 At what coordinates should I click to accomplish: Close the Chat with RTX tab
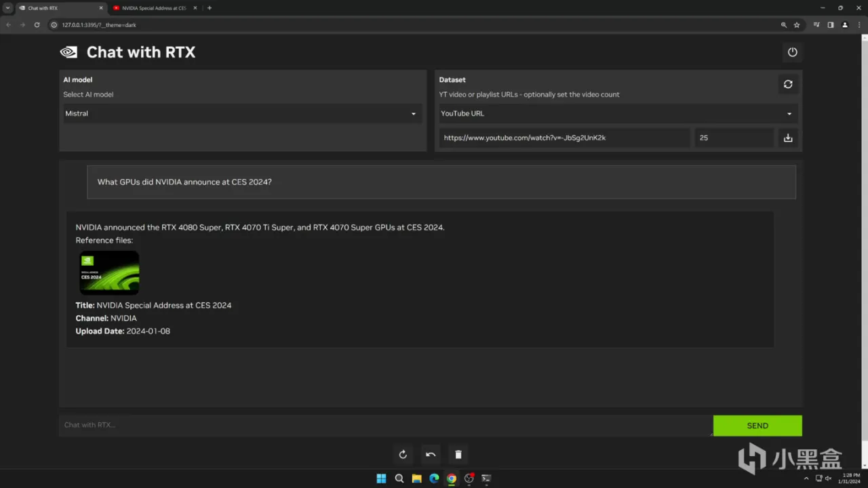(102, 8)
